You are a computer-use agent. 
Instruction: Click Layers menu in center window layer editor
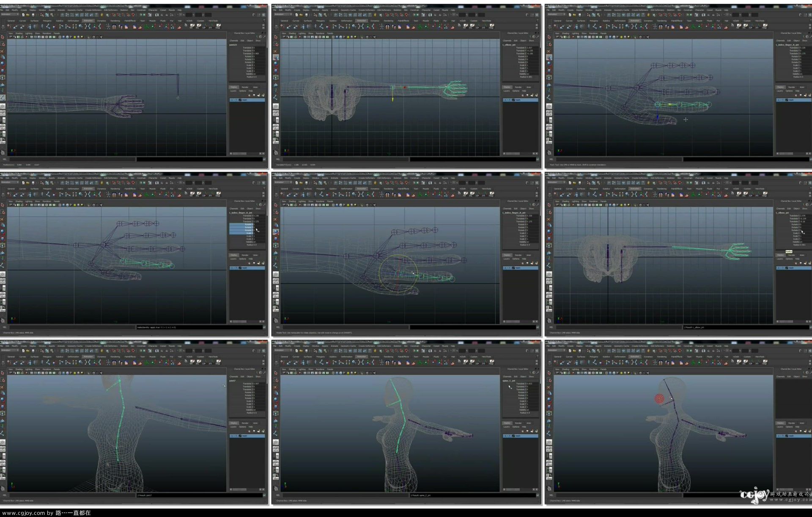click(x=507, y=258)
